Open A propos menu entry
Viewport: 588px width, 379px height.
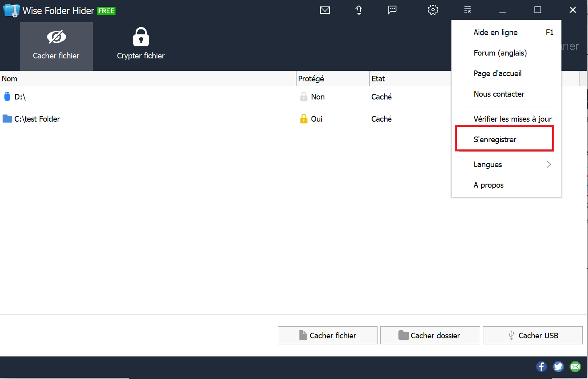(506, 185)
